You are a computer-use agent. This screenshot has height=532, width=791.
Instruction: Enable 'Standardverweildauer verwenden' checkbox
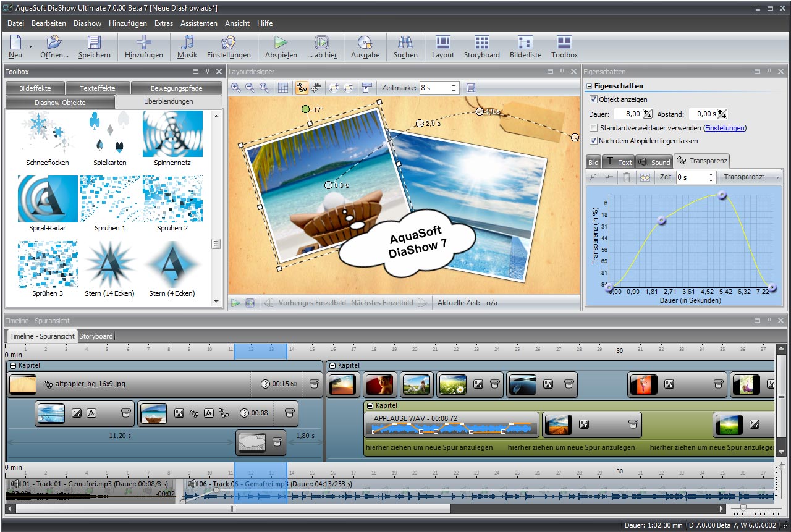(594, 128)
